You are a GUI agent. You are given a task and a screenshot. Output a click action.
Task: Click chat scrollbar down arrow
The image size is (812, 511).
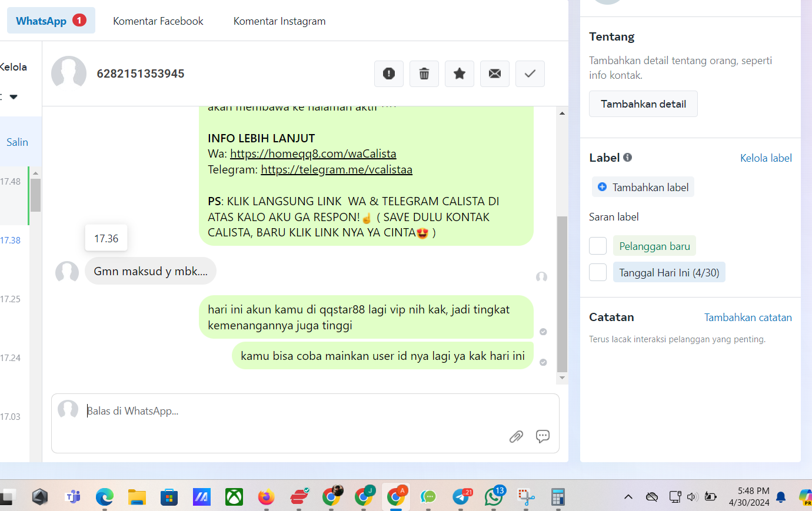[562, 378]
